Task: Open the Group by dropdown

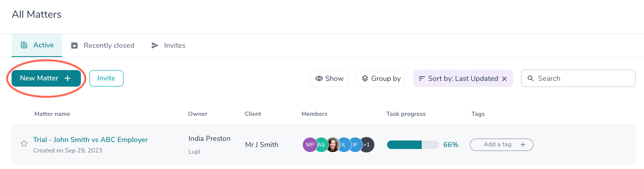Action: (x=381, y=79)
